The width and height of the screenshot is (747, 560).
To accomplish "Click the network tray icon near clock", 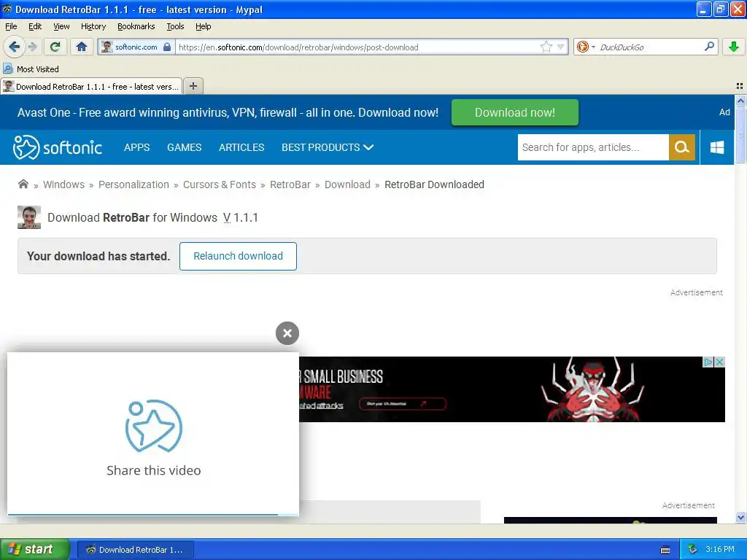I will click(x=693, y=549).
